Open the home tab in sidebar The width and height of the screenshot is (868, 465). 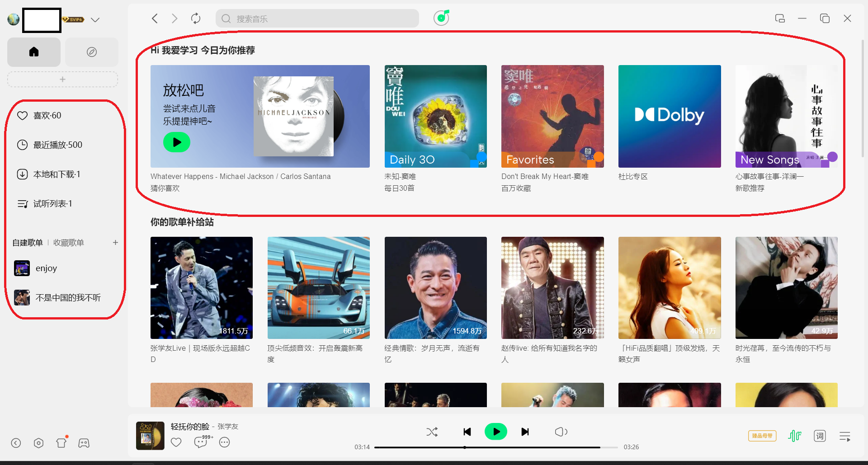34,52
